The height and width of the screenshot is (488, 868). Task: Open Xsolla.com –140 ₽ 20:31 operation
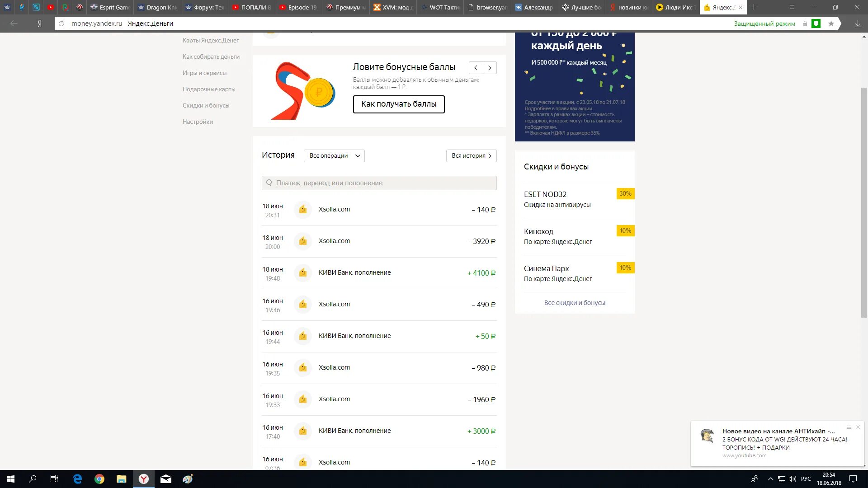click(379, 210)
